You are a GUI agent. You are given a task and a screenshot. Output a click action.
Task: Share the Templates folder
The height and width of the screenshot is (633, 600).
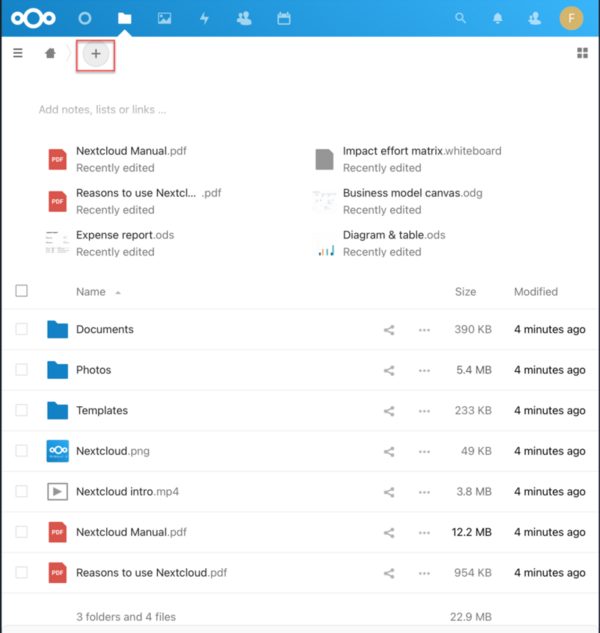click(x=389, y=411)
